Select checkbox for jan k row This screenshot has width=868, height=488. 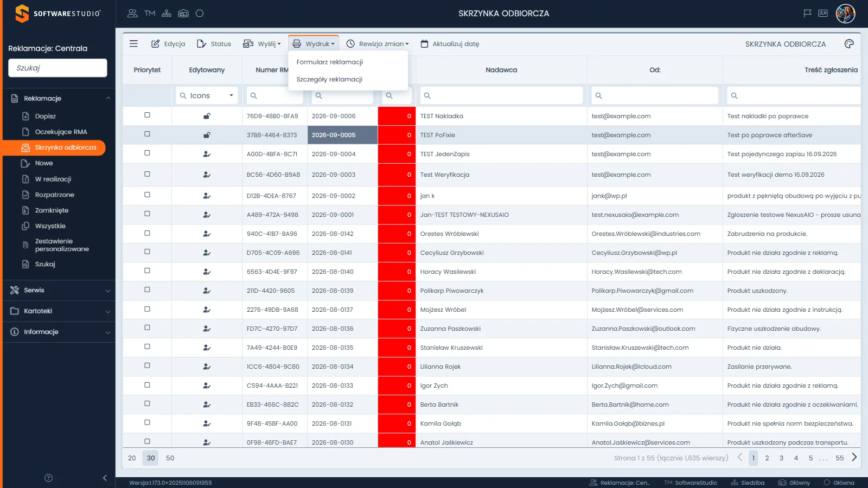click(x=147, y=195)
